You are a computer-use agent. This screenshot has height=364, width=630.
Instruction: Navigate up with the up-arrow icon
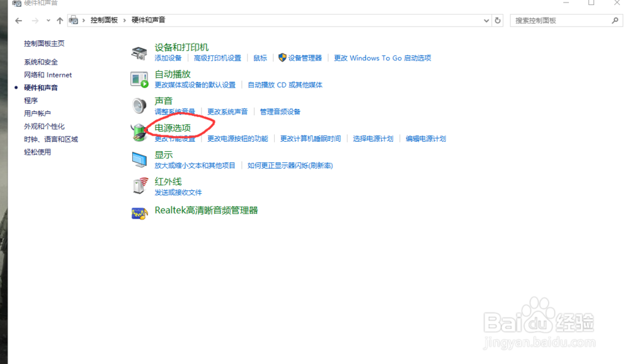point(60,20)
